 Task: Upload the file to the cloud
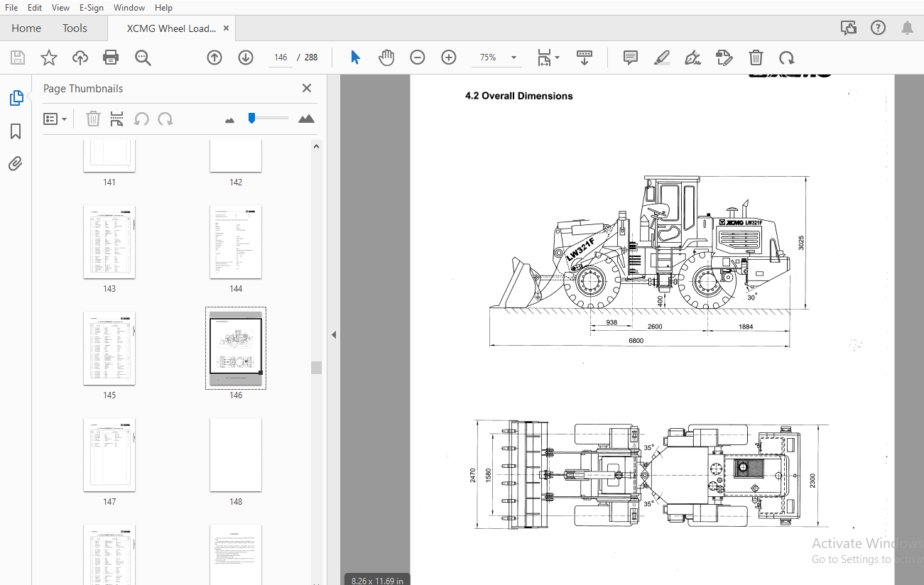point(80,58)
